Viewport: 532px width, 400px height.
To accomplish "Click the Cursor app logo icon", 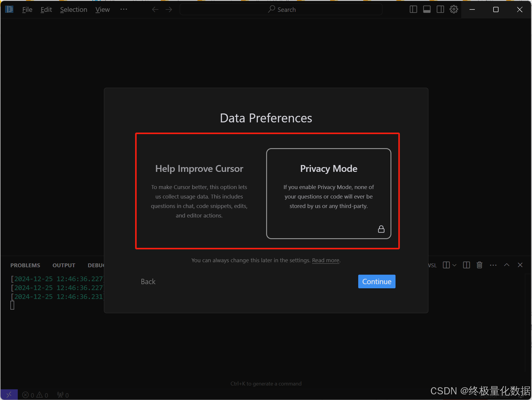I will click(x=9, y=9).
